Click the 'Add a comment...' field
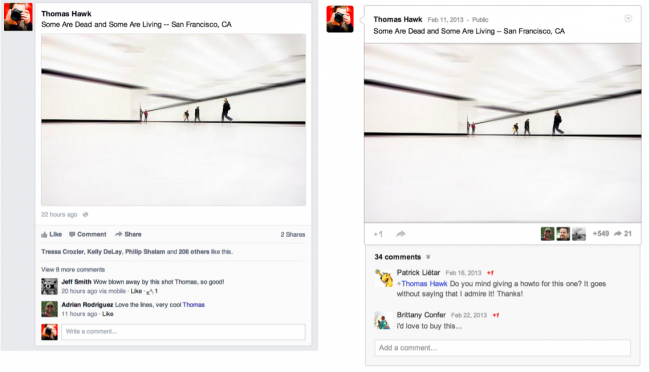Viewport: 650px width, 372px height. [502, 348]
